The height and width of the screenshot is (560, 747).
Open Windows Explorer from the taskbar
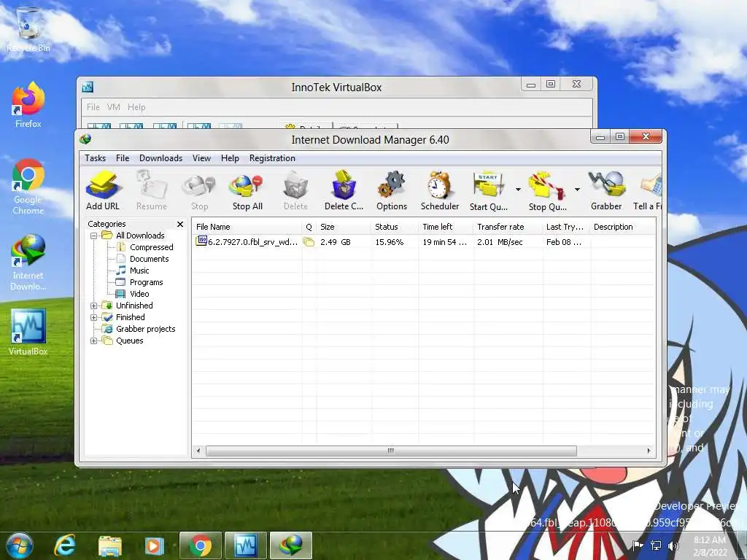[109, 545]
